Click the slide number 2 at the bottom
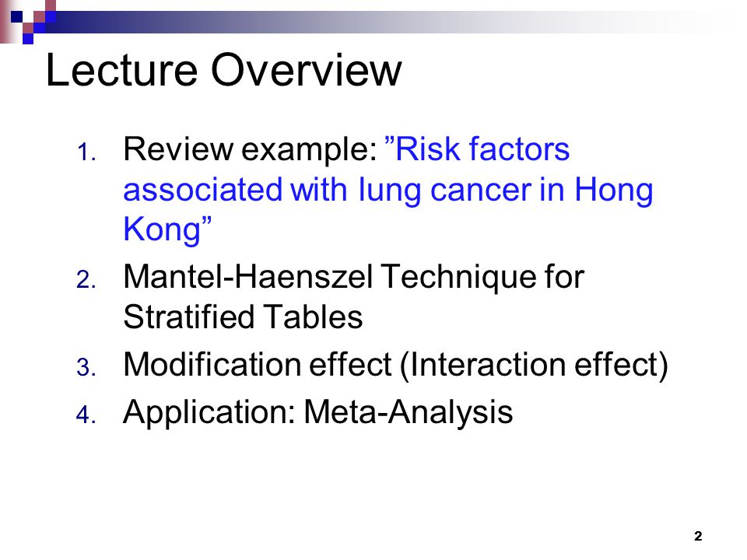 click(698, 536)
